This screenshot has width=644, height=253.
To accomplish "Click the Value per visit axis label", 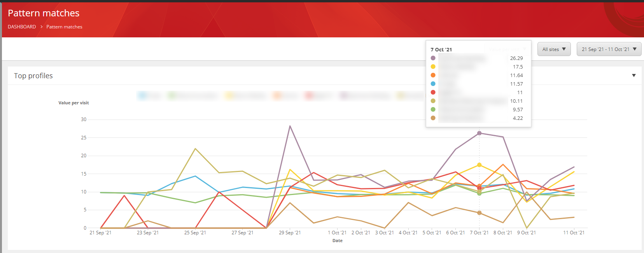I will pos(73,103).
